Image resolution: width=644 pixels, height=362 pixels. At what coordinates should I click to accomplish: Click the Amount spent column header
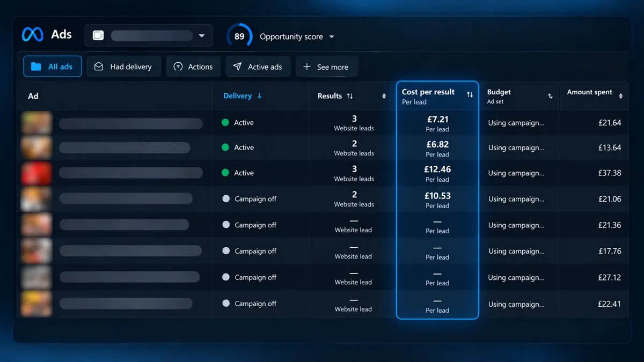pyautogui.click(x=590, y=92)
